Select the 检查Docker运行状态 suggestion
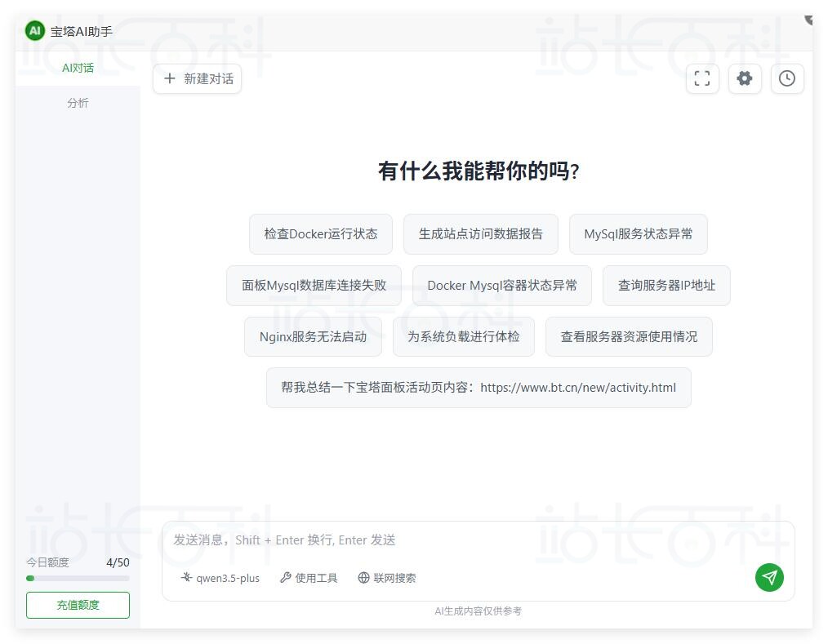The height and width of the screenshot is (644, 828). pos(321,233)
